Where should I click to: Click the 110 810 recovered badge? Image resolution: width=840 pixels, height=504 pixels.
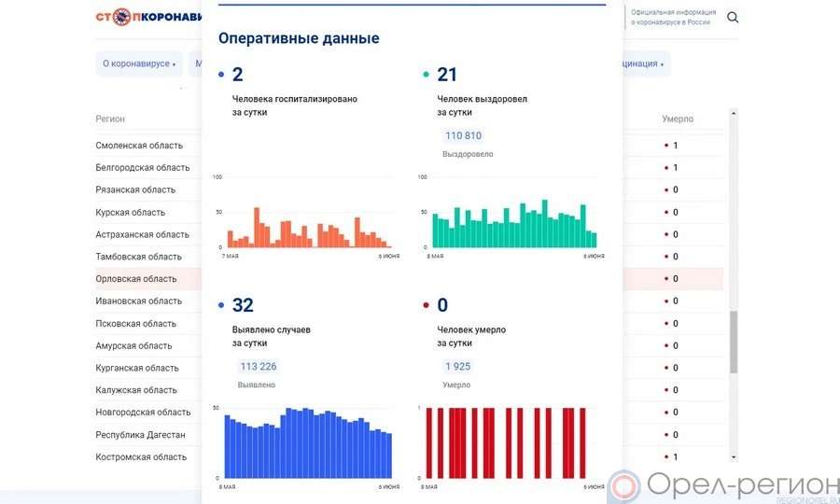coord(463,135)
